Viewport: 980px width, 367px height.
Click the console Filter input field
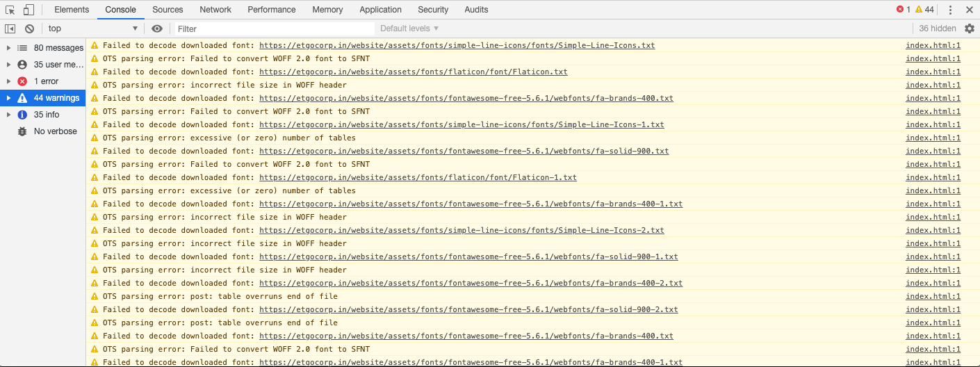click(x=275, y=28)
